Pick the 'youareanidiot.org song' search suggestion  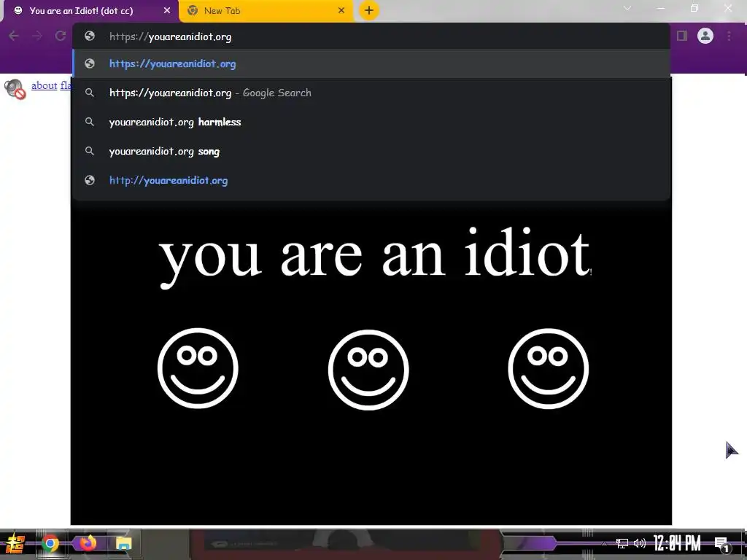point(371,152)
